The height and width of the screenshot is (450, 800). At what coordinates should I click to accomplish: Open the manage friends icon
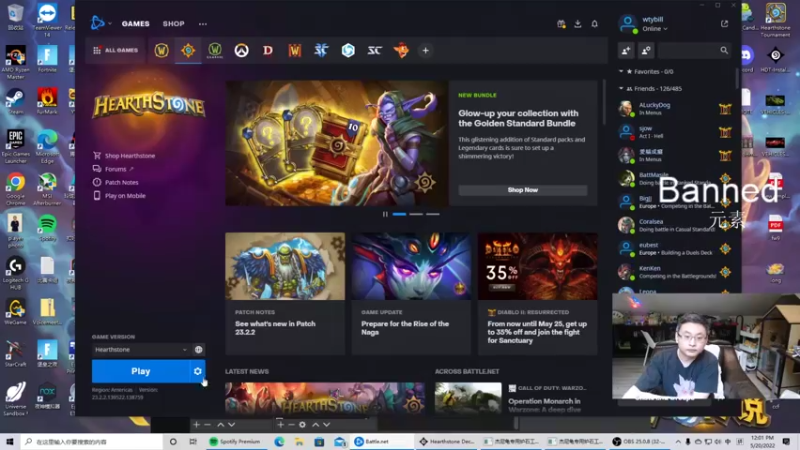click(646, 51)
